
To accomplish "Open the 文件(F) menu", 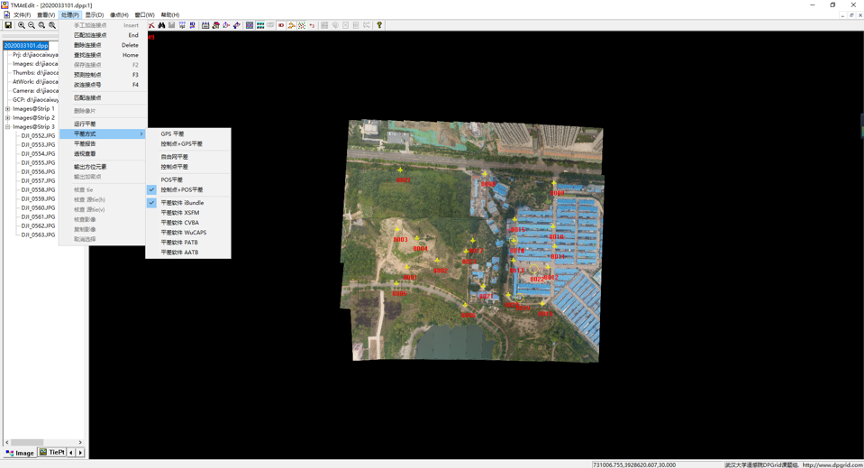I will pyautogui.click(x=22, y=15).
